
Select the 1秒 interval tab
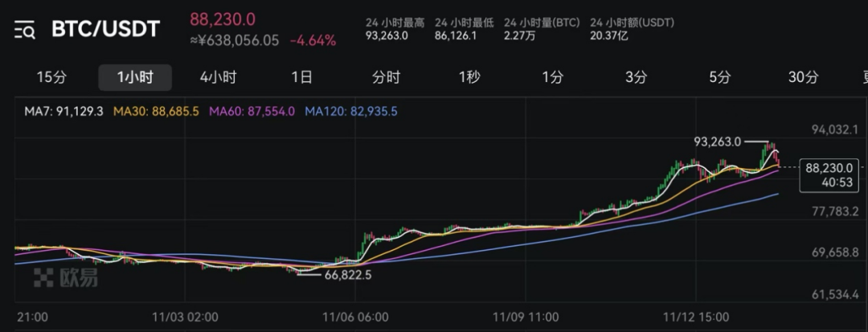[x=469, y=77]
